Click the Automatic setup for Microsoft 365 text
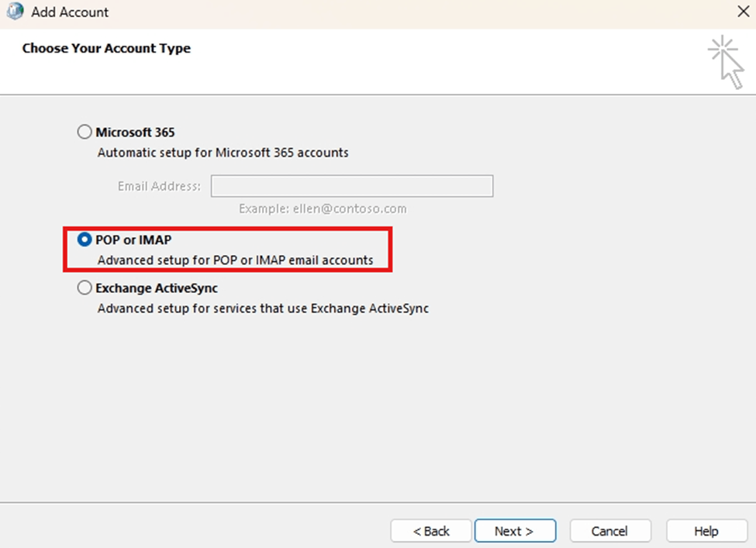This screenshot has width=756, height=548. (x=222, y=153)
